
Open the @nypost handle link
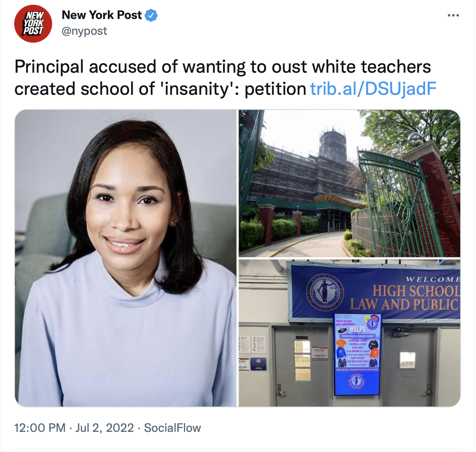pos(84,31)
